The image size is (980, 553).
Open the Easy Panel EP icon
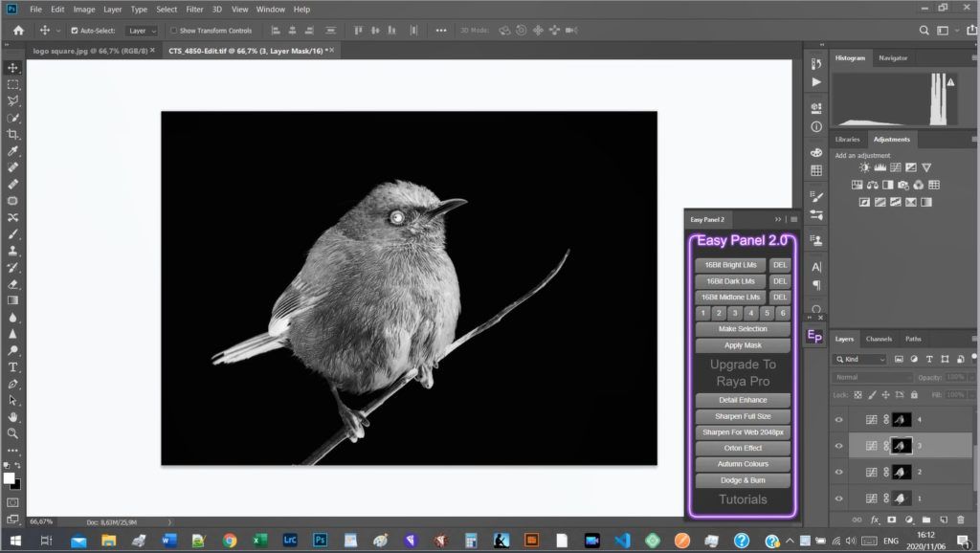point(815,336)
